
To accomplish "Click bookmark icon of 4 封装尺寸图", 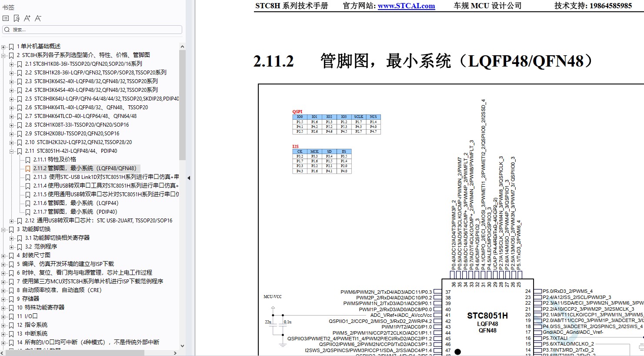I will tap(11, 255).
